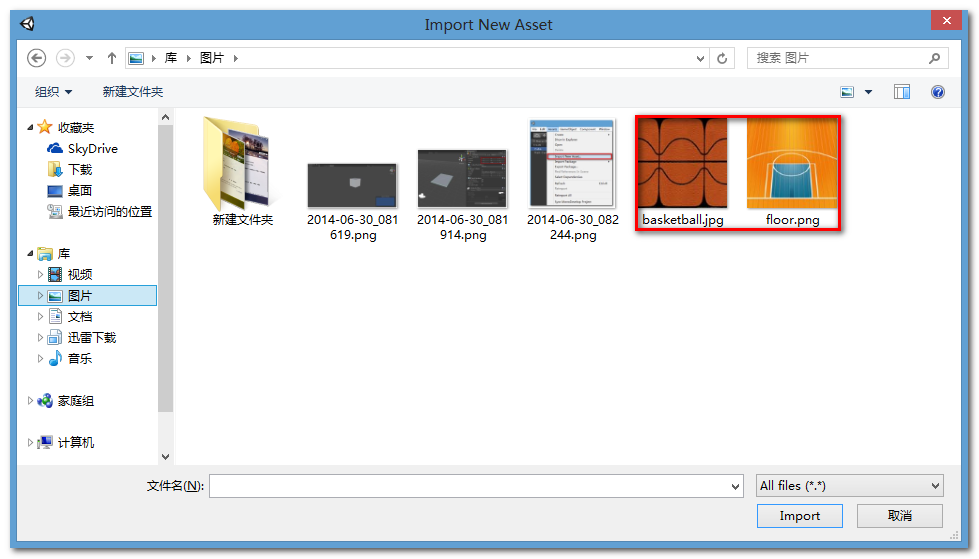The height and width of the screenshot is (559, 979).
Task: Expand the arrow after 图片 breadcrumb
Action: pyautogui.click(x=235, y=58)
